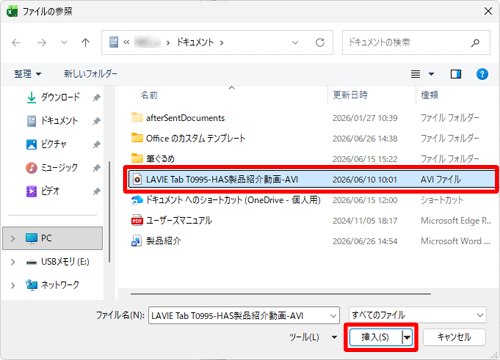The image size is (500, 360).
Task: Click the PDF icon of ユーザーズマニュアル
Action: (x=137, y=220)
